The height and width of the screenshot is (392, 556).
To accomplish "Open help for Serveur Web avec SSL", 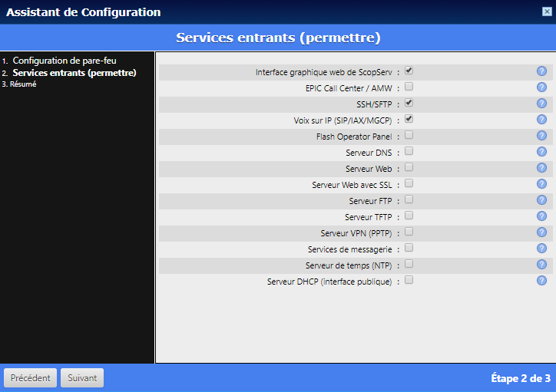I will click(541, 184).
